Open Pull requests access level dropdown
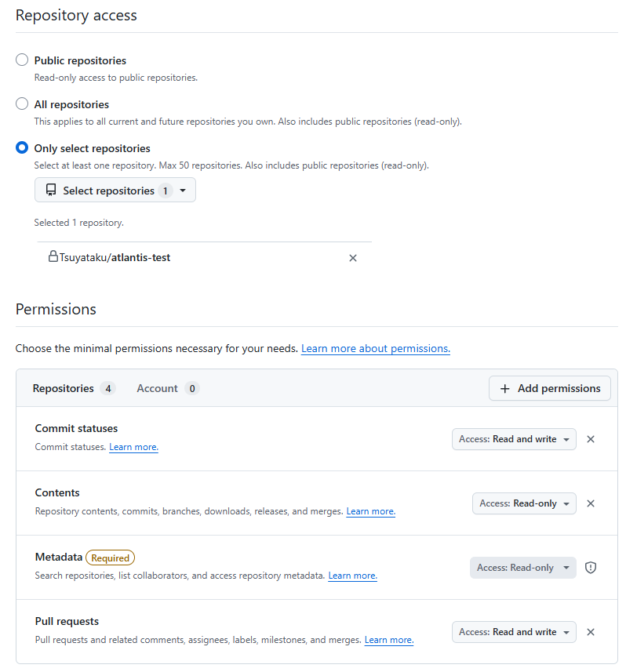 click(x=514, y=632)
